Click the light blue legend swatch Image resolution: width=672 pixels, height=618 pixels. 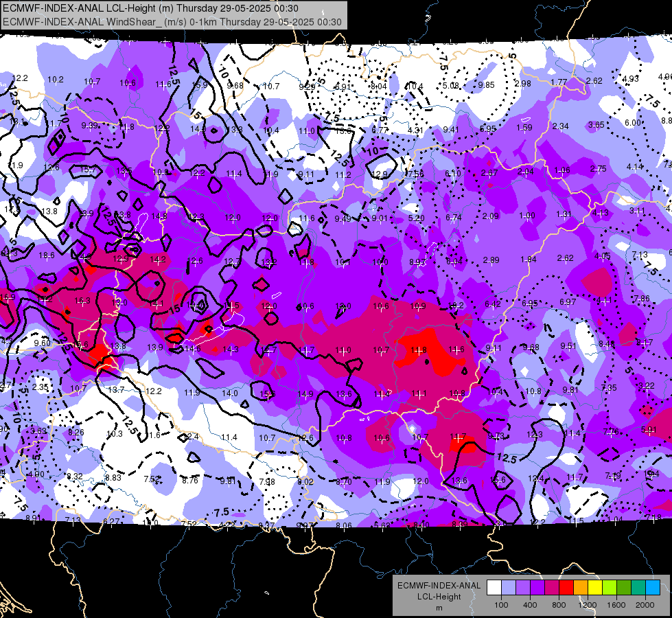tap(653, 588)
